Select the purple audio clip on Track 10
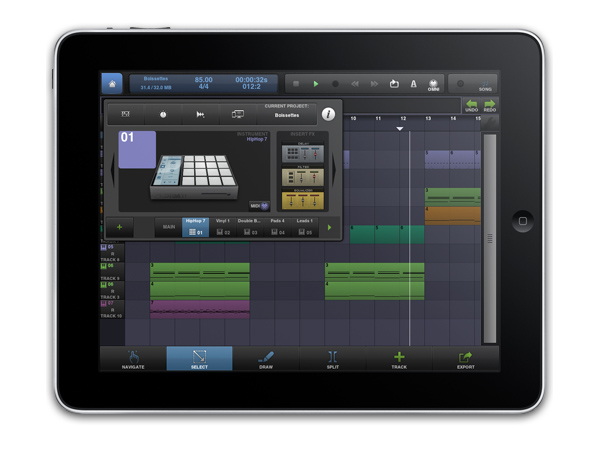The height and width of the screenshot is (450, 600). pos(200,310)
